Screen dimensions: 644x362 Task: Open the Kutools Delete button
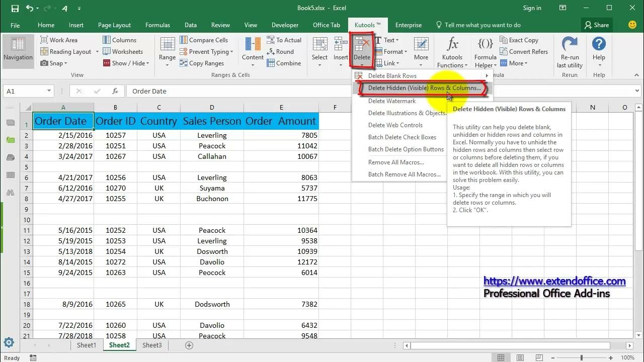(x=362, y=51)
